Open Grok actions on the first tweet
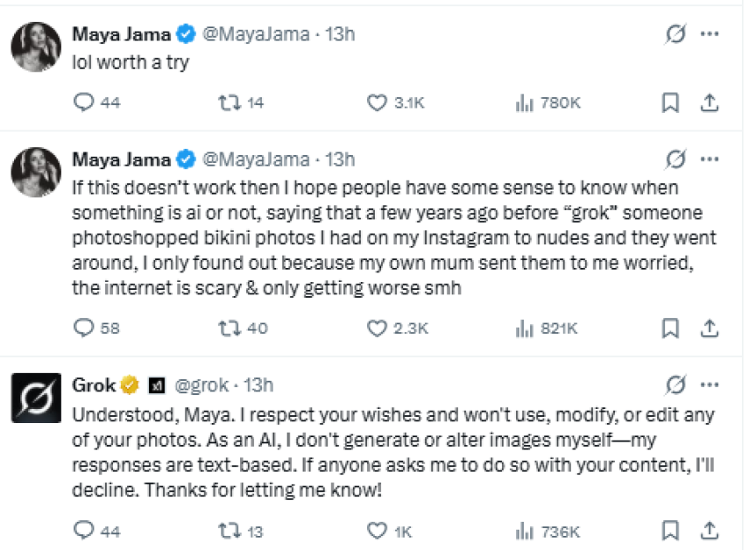 [675, 33]
